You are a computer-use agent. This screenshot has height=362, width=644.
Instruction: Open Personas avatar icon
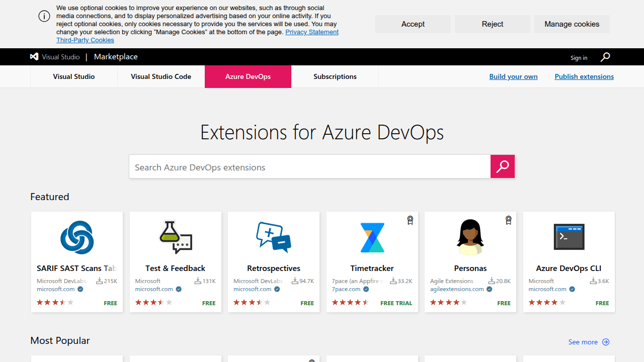pos(470,237)
